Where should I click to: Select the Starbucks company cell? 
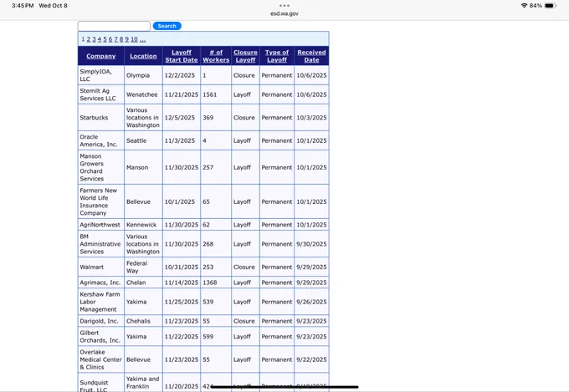pos(101,118)
